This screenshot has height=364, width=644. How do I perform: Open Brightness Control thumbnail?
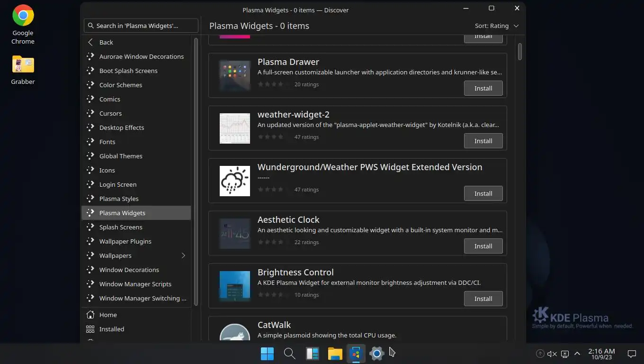click(x=235, y=286)
